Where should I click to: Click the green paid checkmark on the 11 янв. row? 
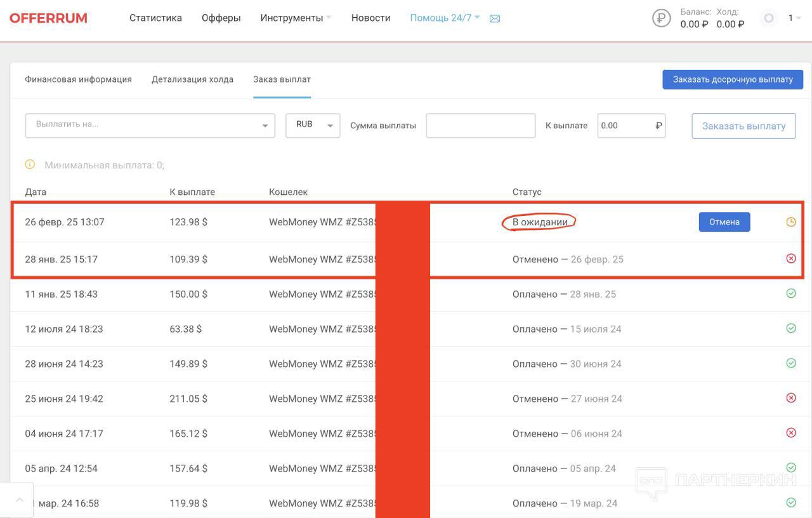(x=790, y=293)
